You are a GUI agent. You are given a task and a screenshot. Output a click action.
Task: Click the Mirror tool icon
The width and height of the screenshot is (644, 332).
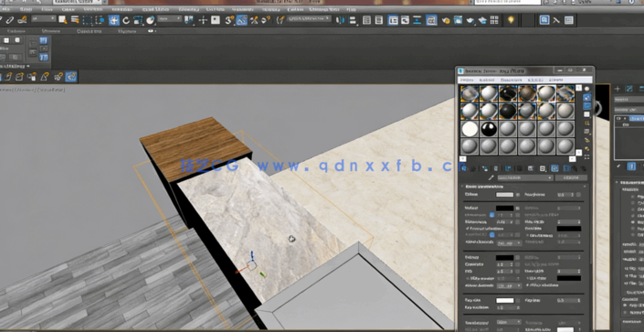340,20
